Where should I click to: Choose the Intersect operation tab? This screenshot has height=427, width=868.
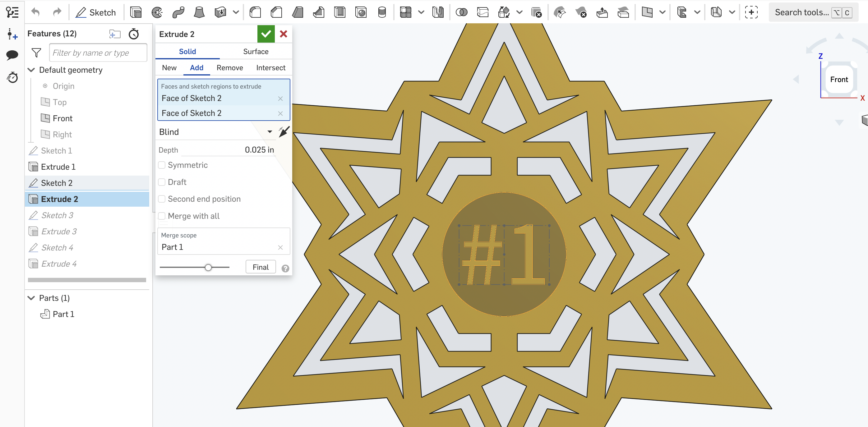(x=270, y=68)
